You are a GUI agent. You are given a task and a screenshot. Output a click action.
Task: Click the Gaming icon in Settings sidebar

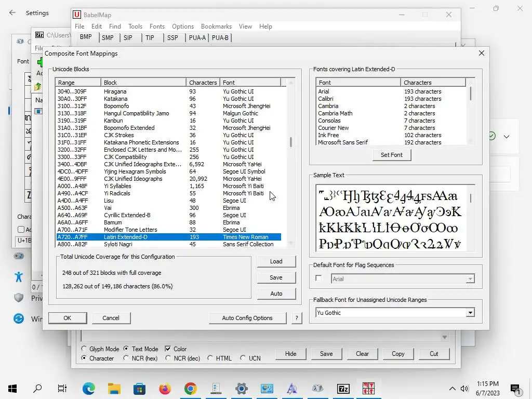pyautogui.click(x=19, y=256)
